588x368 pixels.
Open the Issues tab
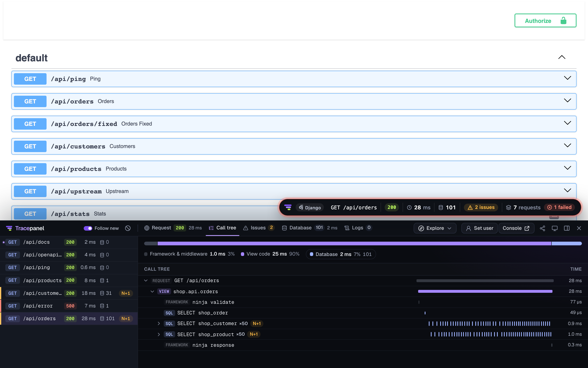(259, 228)
